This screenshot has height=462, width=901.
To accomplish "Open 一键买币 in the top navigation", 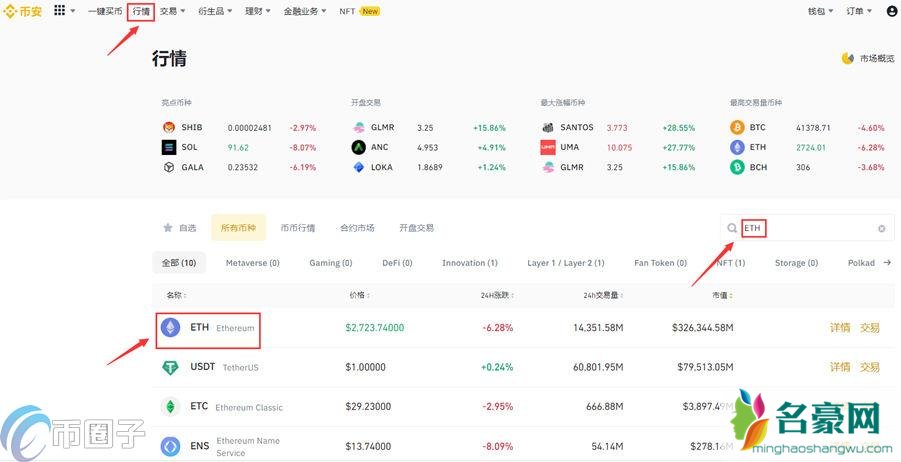I will (x=105, y=11).
